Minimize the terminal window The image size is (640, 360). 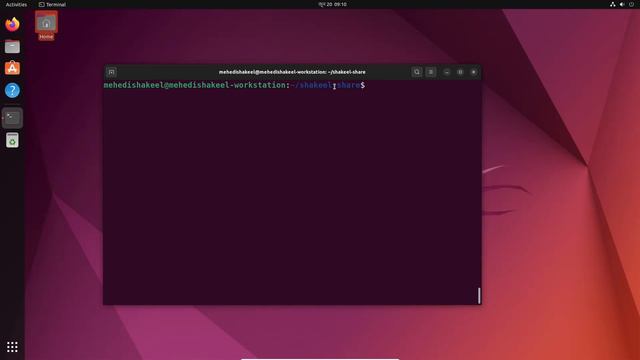(447, 72)
